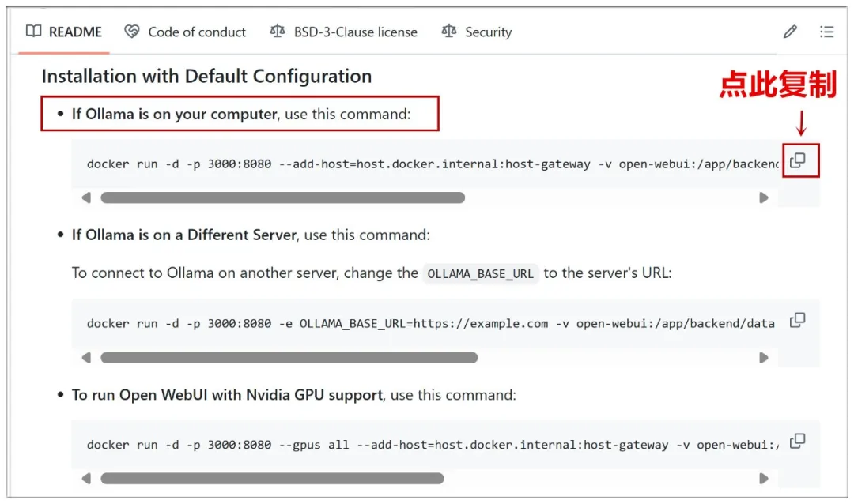Click the book icon beside README
The image size is (854, 504).
(33, 32)
